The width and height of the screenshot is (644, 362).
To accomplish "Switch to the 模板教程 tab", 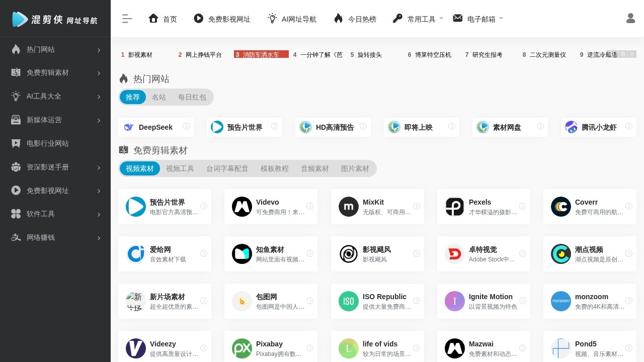I will 275,168.
